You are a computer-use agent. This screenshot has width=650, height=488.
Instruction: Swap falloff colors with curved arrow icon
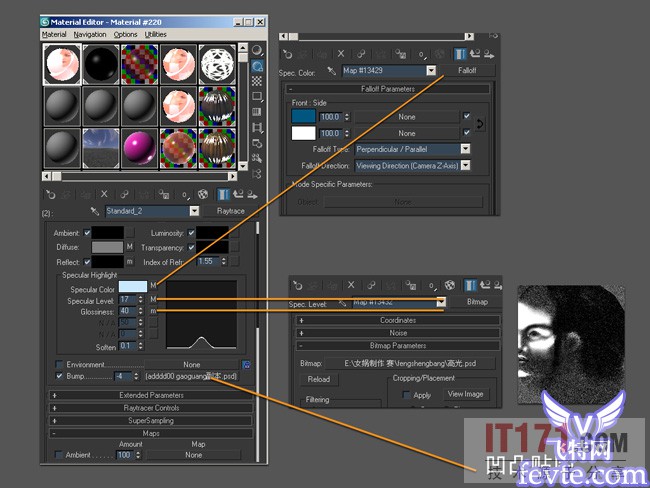(x=481, y=124)
